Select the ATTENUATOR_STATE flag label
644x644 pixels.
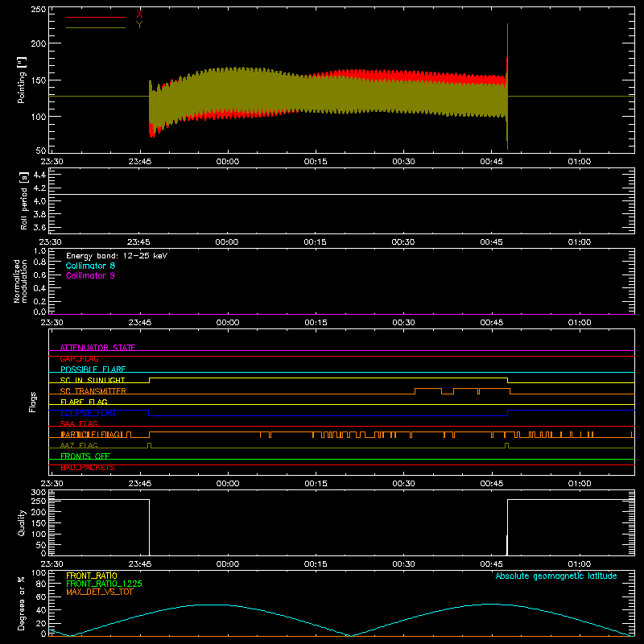[97, 348]
